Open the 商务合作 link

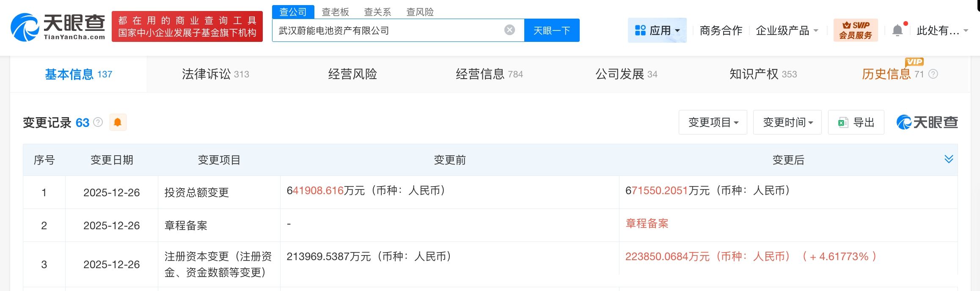(x=721, y=30)
